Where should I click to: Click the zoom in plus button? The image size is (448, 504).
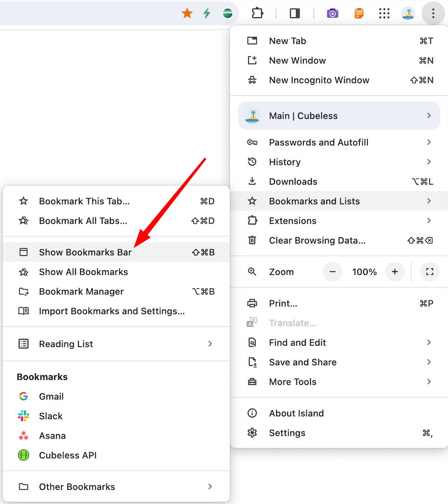(395, 272)
